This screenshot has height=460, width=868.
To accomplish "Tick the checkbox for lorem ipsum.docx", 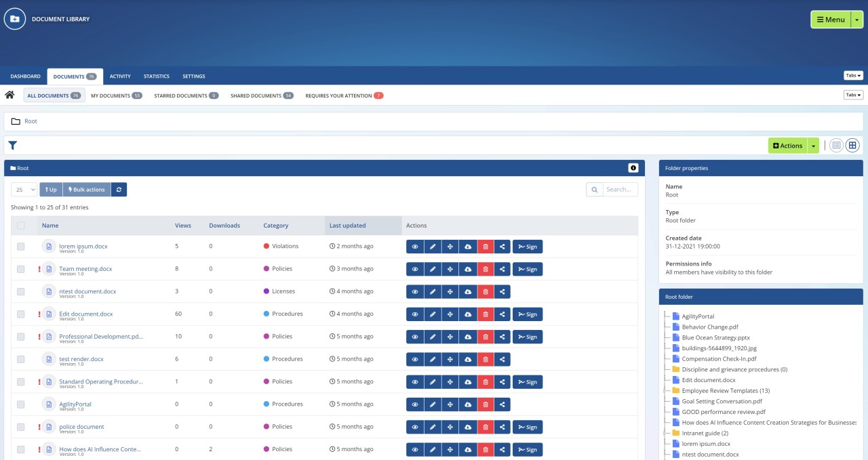I will (21, 247).
